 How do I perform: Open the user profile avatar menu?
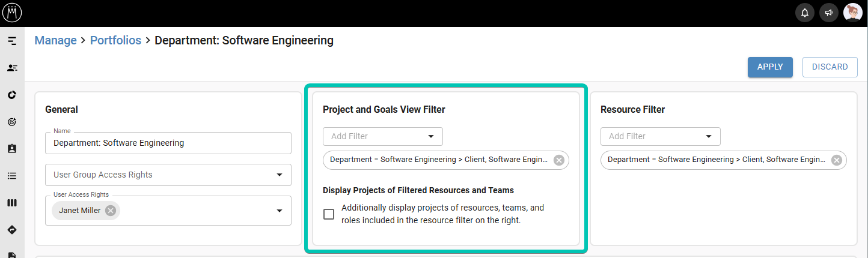pyautogui.click(x=853, y=13)
